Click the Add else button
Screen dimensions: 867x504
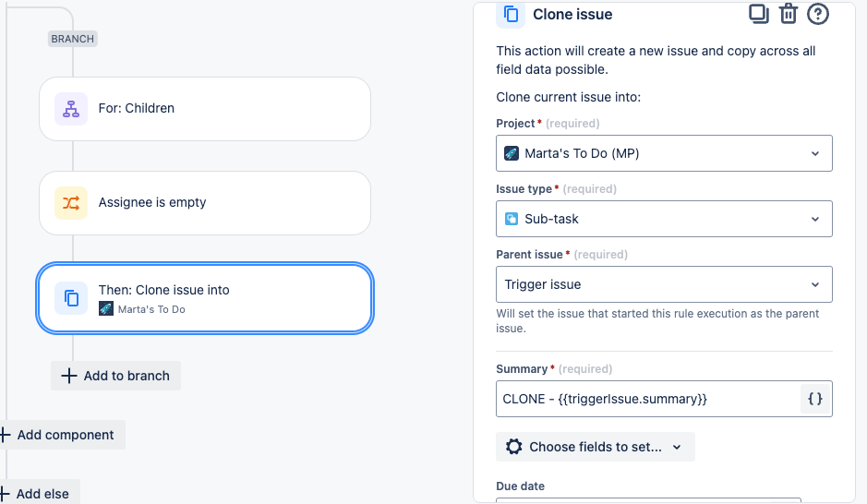[42, 494]
